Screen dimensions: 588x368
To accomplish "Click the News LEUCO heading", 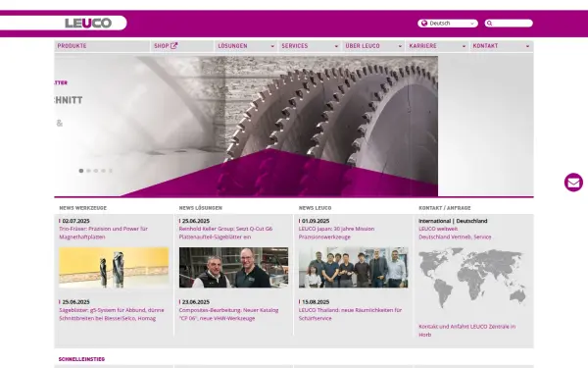I will click(315, 208).
